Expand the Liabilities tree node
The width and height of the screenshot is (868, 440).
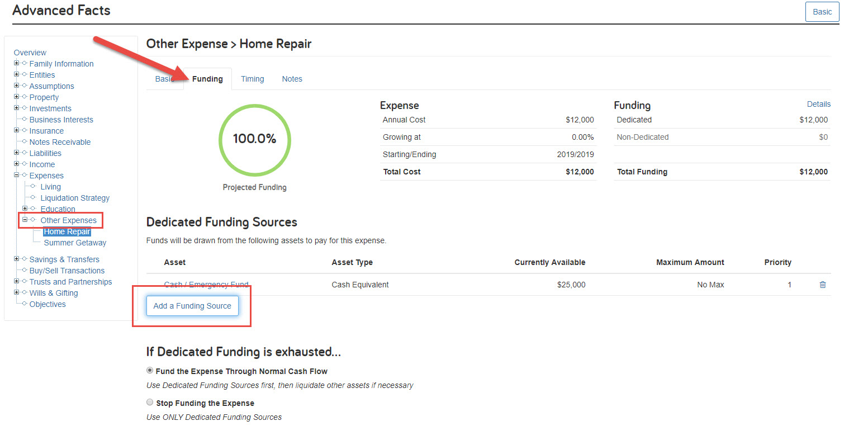(x=17, y=153)
